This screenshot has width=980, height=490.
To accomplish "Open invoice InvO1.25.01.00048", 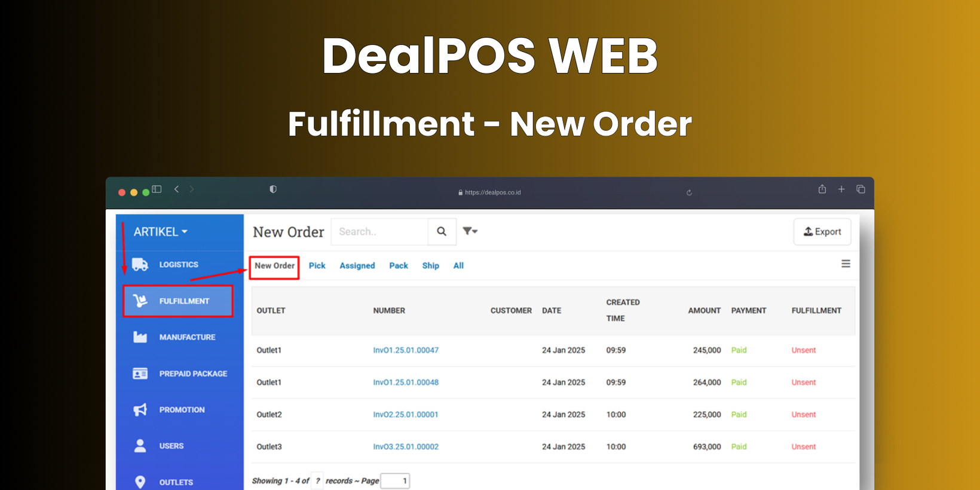I will coord(406,382).
